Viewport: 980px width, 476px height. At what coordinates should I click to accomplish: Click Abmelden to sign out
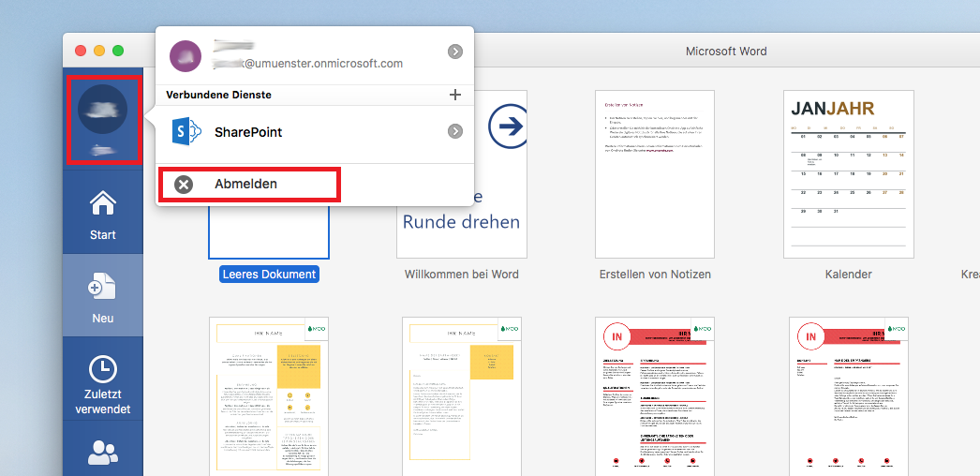246,185
